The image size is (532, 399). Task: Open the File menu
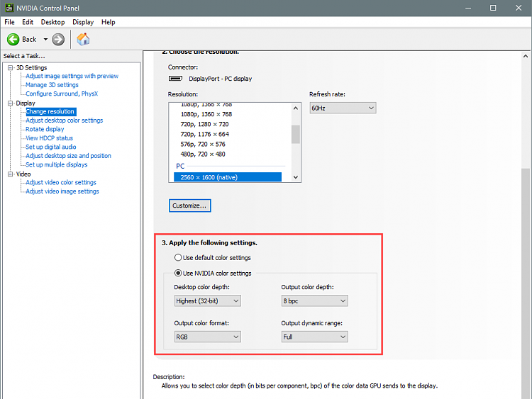(9, 22)
